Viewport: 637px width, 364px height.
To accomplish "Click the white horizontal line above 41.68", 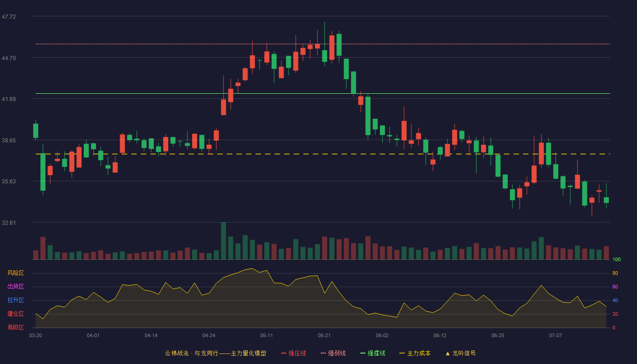I will click(x=323, y=93).
